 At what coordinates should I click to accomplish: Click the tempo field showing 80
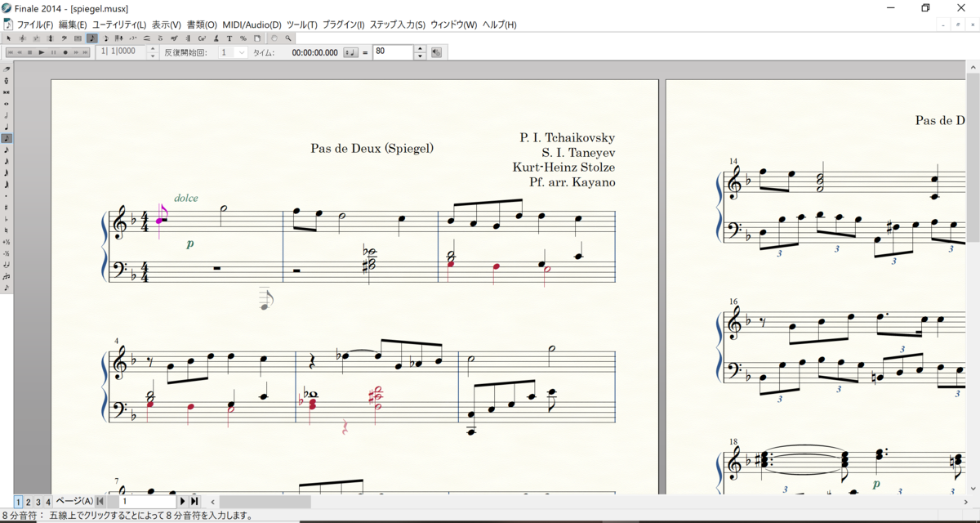[x=394, y=52]
